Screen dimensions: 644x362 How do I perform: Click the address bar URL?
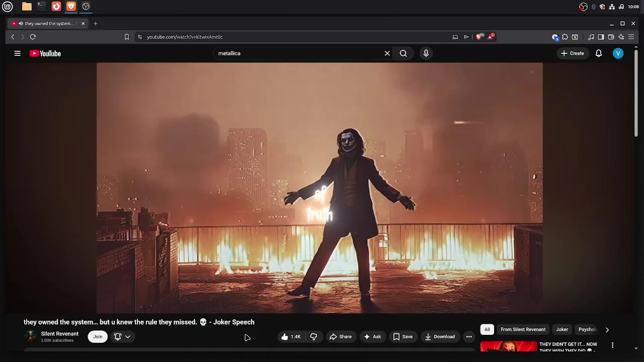(185, 37)
